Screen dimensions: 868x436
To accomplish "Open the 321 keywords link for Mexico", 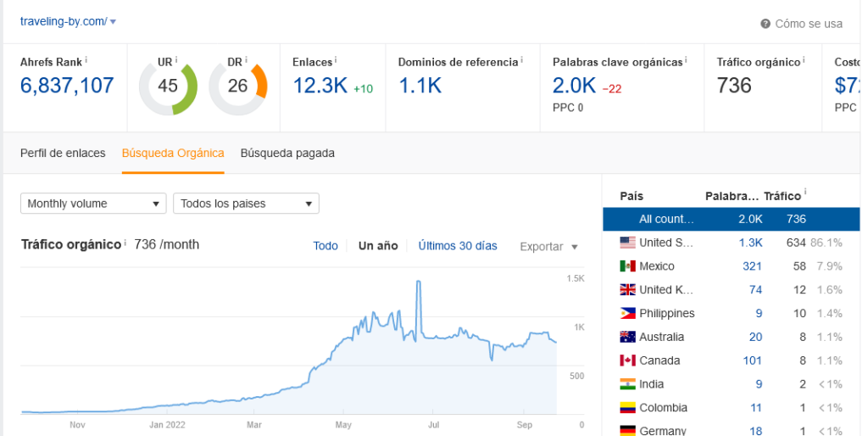I will 752,266.
